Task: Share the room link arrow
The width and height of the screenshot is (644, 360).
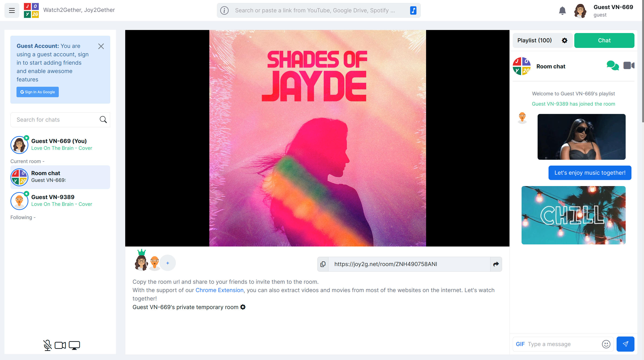Action: coord(496,264)
